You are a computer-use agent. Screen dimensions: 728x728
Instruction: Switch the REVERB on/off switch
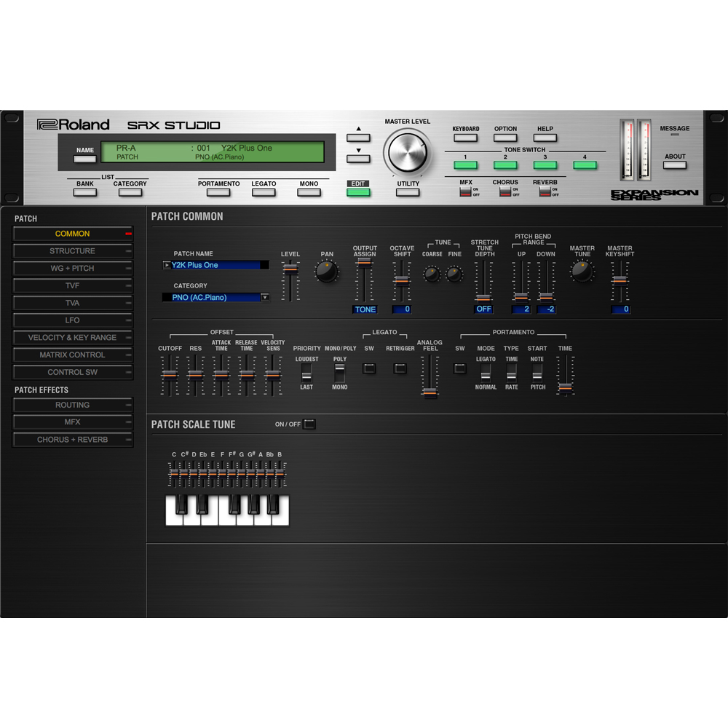click(x=545, y=191)
